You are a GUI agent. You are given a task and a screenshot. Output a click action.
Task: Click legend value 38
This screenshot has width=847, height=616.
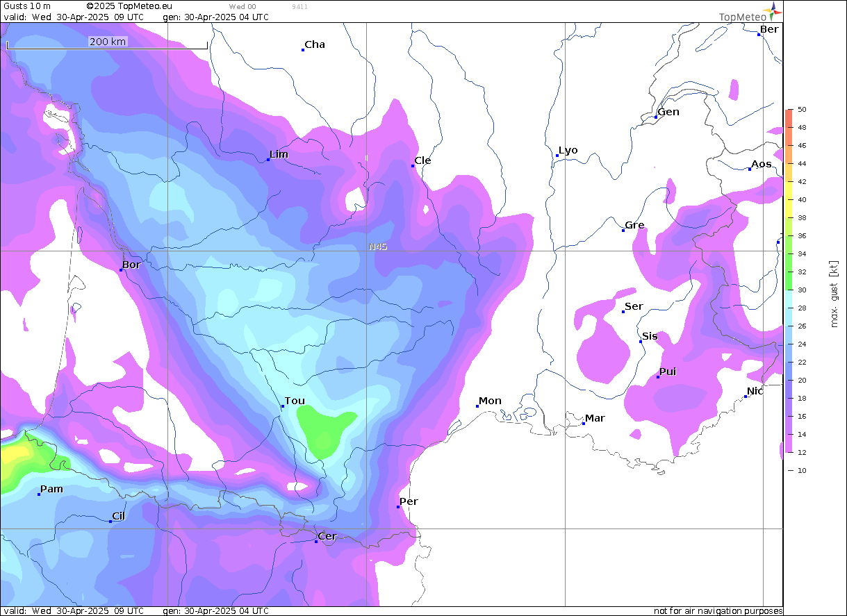(x=802, y=218)
